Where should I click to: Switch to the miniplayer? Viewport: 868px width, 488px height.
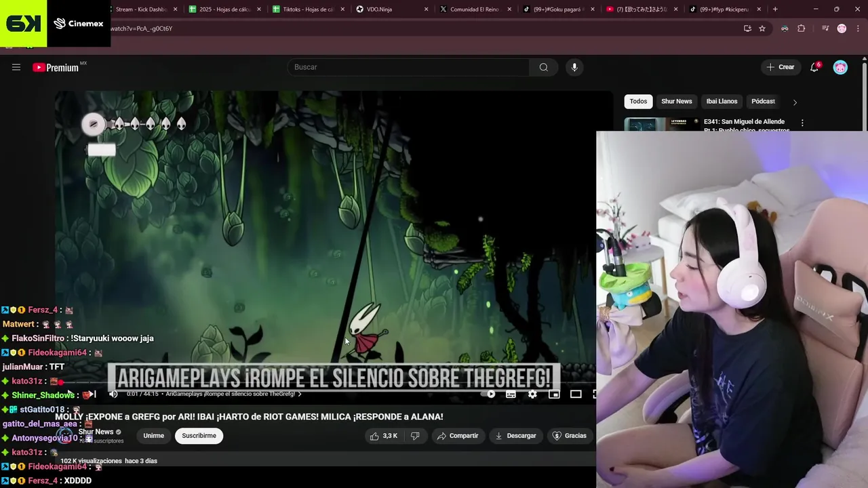[x=554, y=394]
